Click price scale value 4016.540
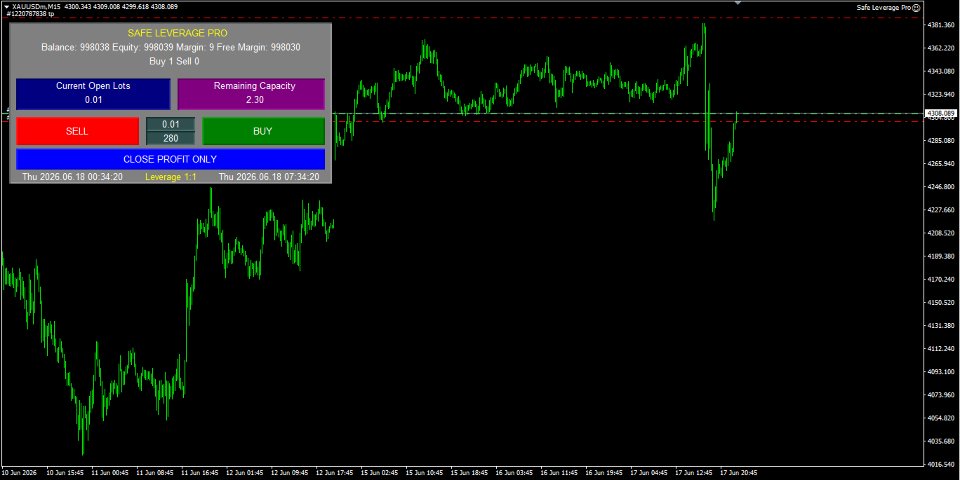 [x=942, y=465]
